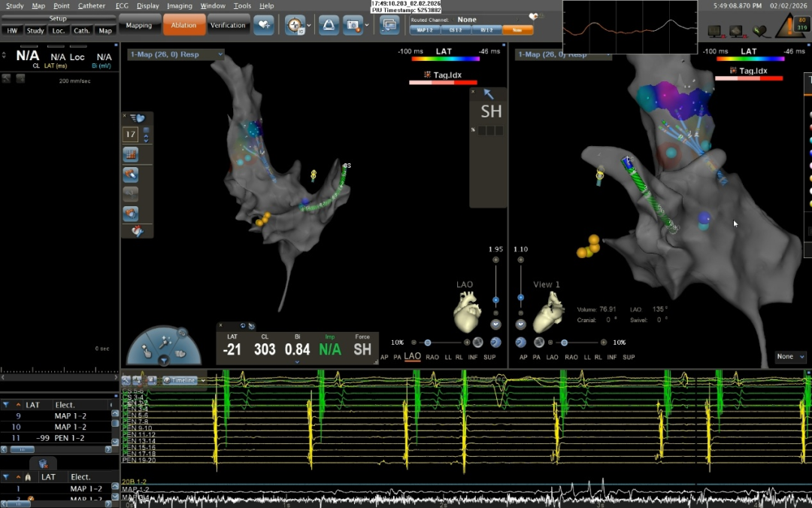Click the camera snapshot icon
This screenshot has width=812, height=508.
click(x=351, y=25)
